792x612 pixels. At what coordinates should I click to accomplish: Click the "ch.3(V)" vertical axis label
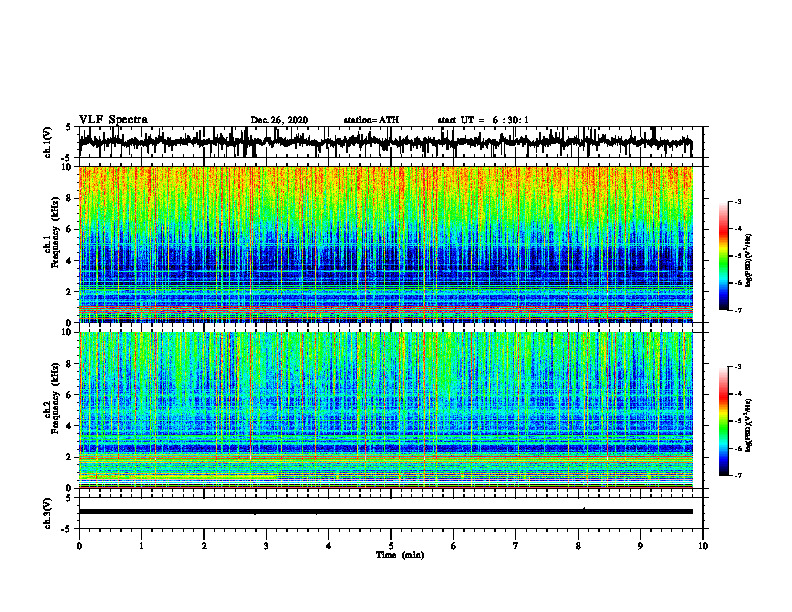tap(47, 513)
